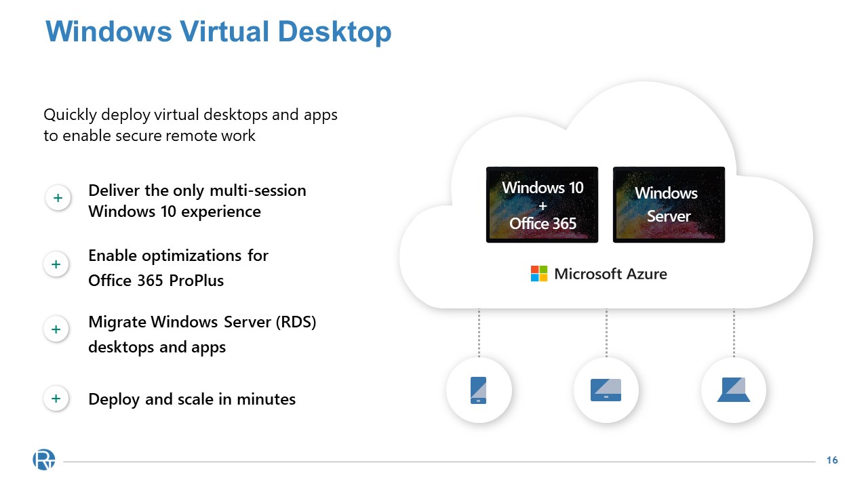Select the tablet device icon
Image resolution: width=868 pixels, height=488 pixels.
coord(606,390)
